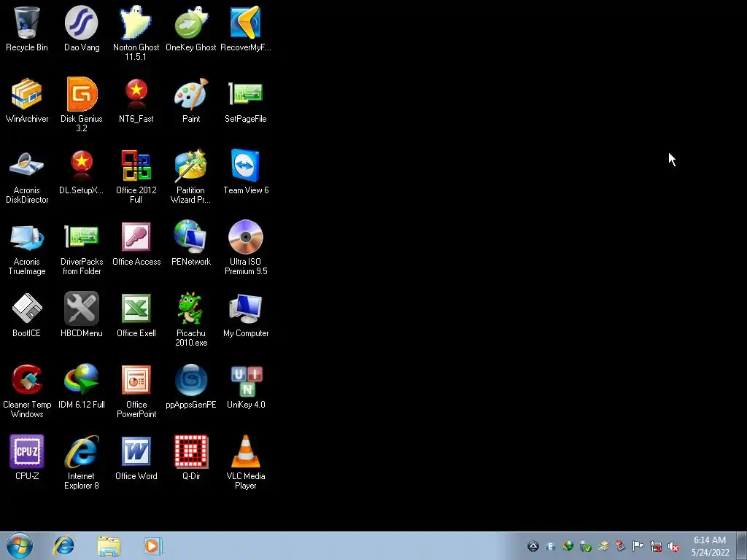
Task: Select Ultra ISO Premium 9.5 icon
Action: click(x=246, y=247)
